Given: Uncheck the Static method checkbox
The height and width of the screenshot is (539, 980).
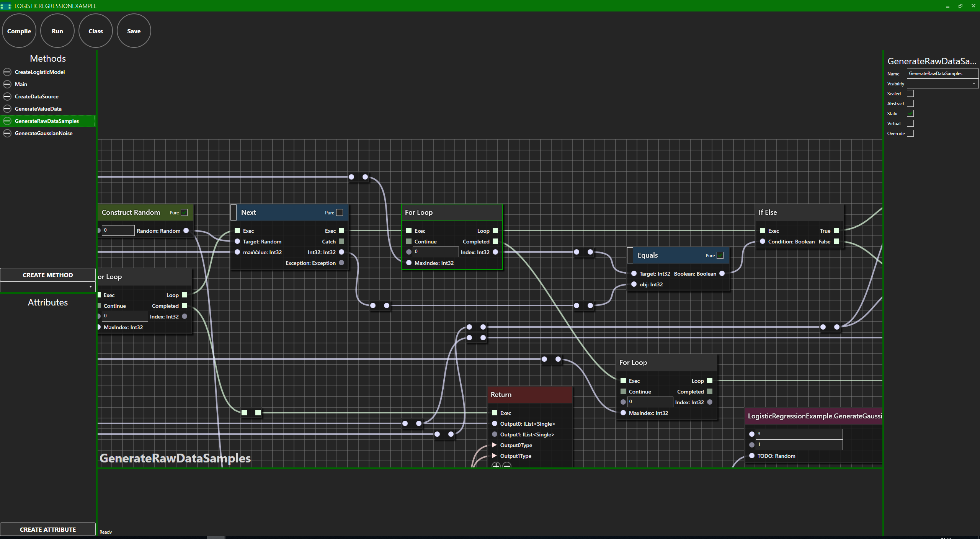Looking at the screenshot, I should tap(910, 113).
